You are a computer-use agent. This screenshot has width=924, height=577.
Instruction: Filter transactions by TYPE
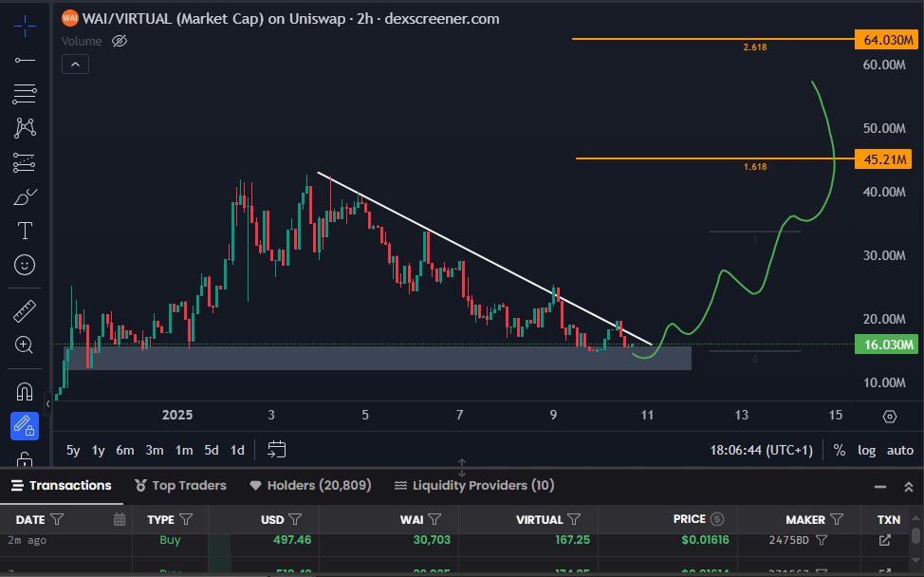186,519
